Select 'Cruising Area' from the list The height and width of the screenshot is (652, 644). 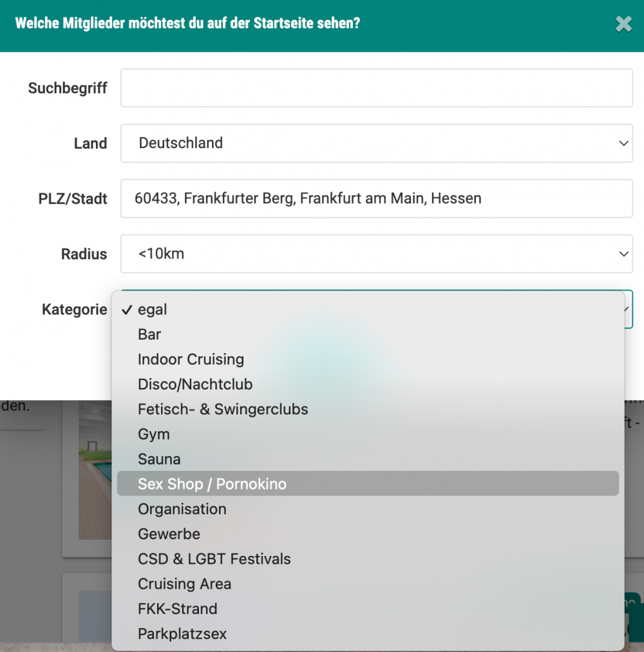click(184, 584)
